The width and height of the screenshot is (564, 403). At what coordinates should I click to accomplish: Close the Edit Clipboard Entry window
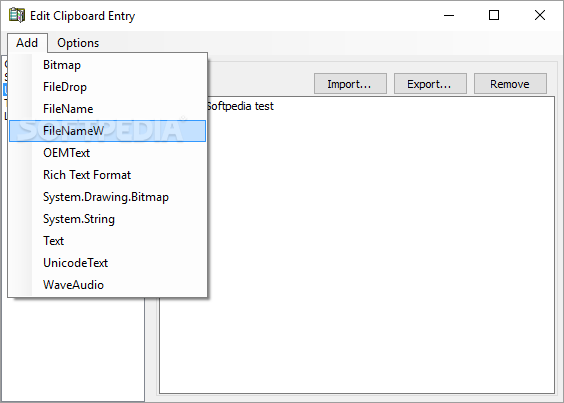coord(540,15)
